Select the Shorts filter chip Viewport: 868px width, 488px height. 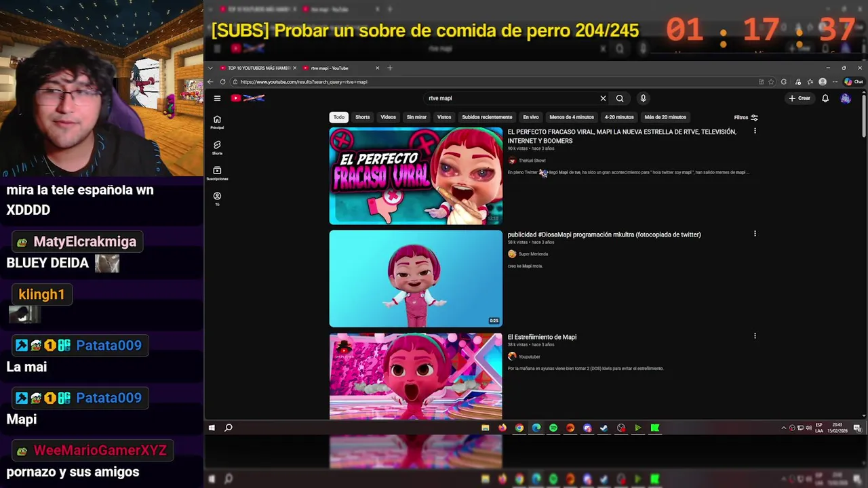(363, 117)
